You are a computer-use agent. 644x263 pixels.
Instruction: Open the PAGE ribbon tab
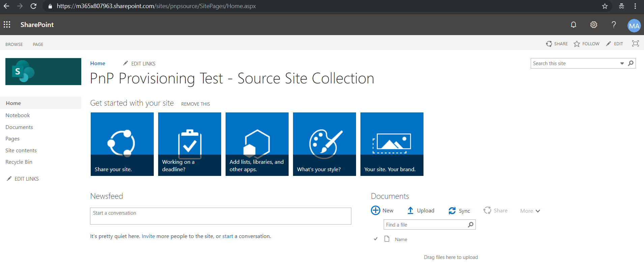tap(38, 44)
